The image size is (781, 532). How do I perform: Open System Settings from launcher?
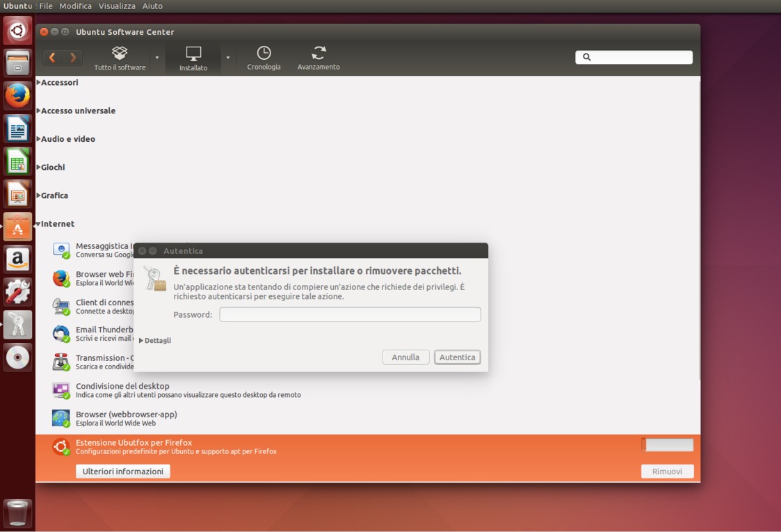point(17,292)
